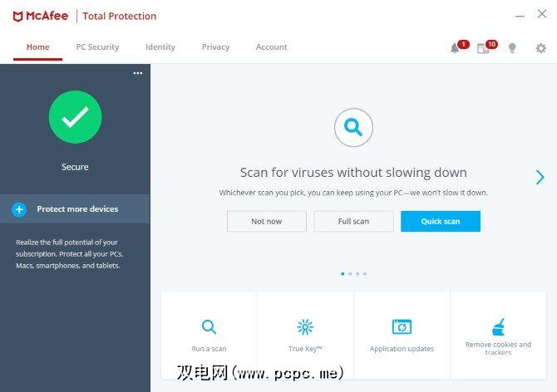The image size is (557, 392).
Task: Open the Privacy tab
Action: tap(215, 47)
